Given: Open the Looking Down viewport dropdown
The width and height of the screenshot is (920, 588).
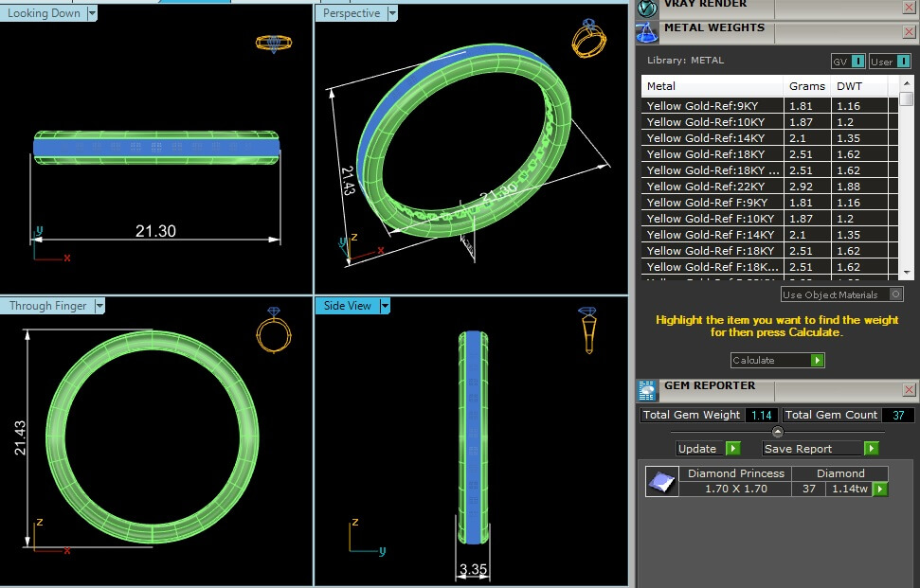Looking at the screenshot, I should coord(92,13).
